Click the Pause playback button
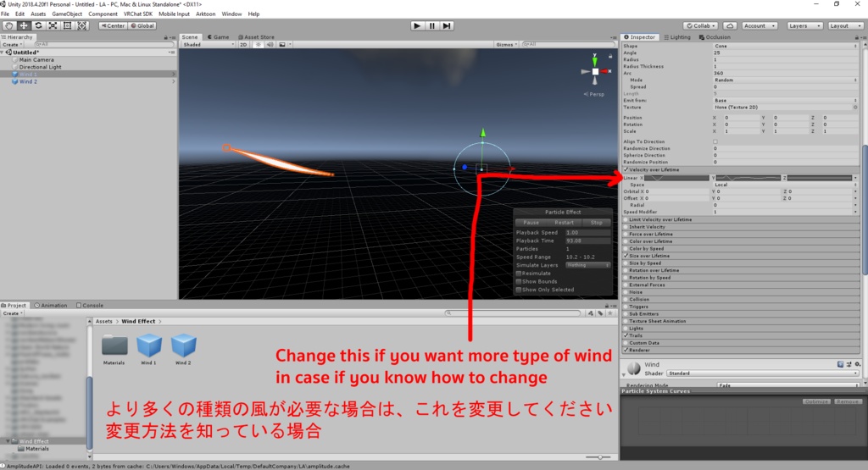The height and width of the screenshot is (470, 868). [x=431, y=25]
